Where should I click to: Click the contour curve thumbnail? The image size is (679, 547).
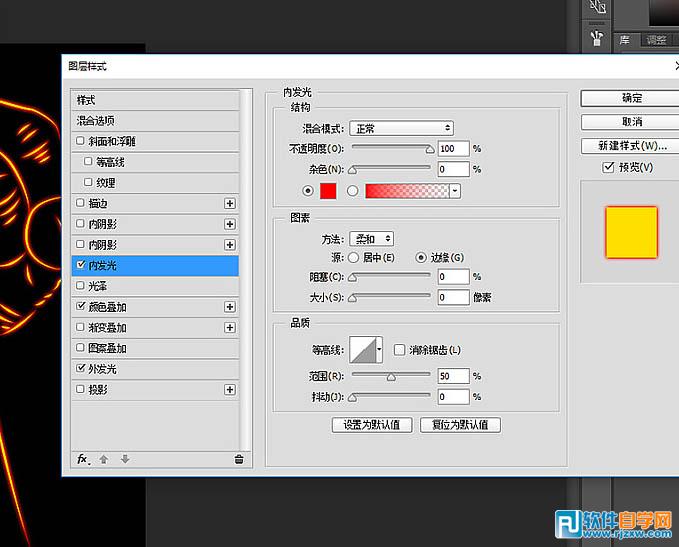coord(362,350)
